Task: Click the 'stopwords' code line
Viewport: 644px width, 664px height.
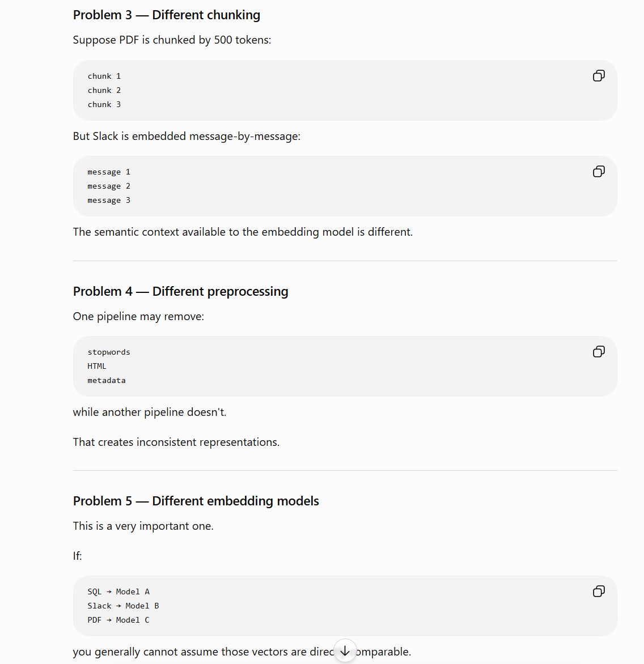Action: pos(109,352)
